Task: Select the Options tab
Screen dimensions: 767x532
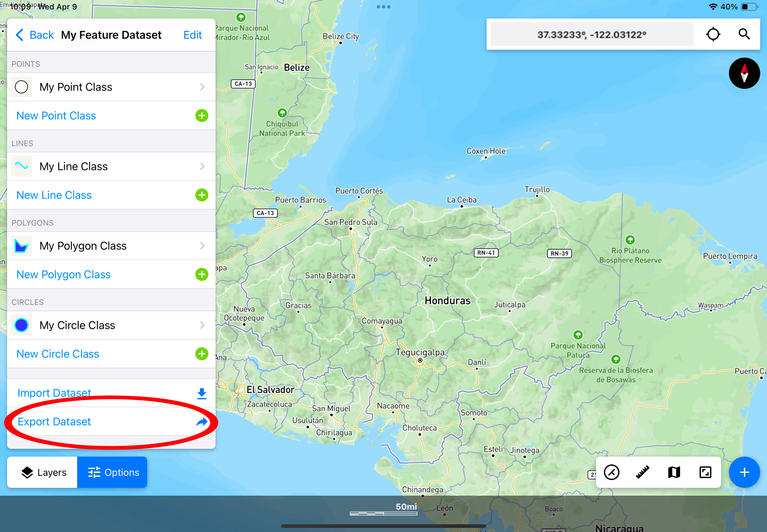Action: pyautogui.click(x=113, y=472)
